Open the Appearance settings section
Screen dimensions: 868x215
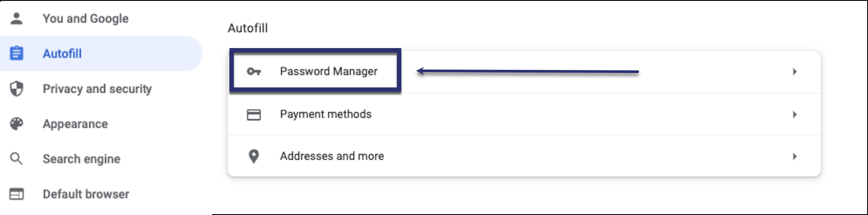click(75, 124)
